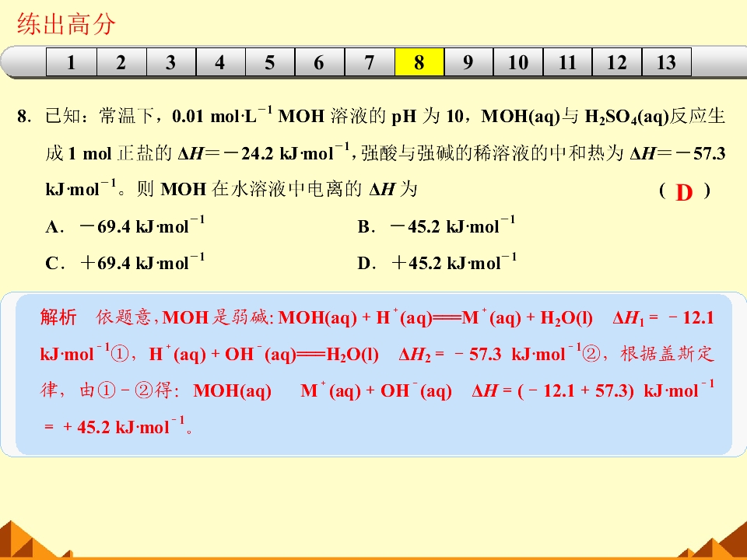Screen dimensions: 747x560
Task: Click the red answer letter D in parentheses
Action: pyautogui.click(x=684, y=192)
